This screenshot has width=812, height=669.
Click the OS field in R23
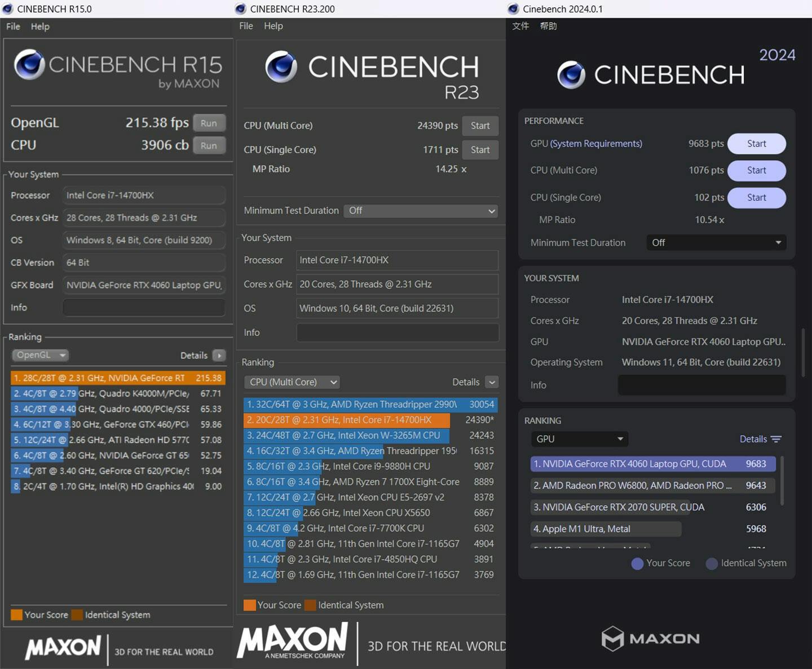[398, 308]
